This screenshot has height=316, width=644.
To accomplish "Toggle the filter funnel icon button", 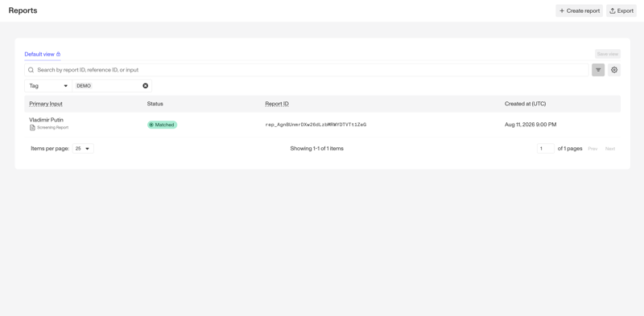I will (x=598, y=70).
